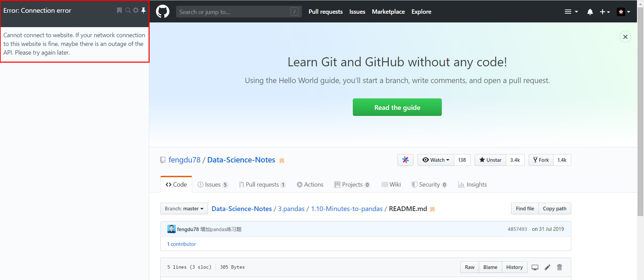This screenshot has height=280, width=644.
Task: View the Raw file
Action: [470, 267]
